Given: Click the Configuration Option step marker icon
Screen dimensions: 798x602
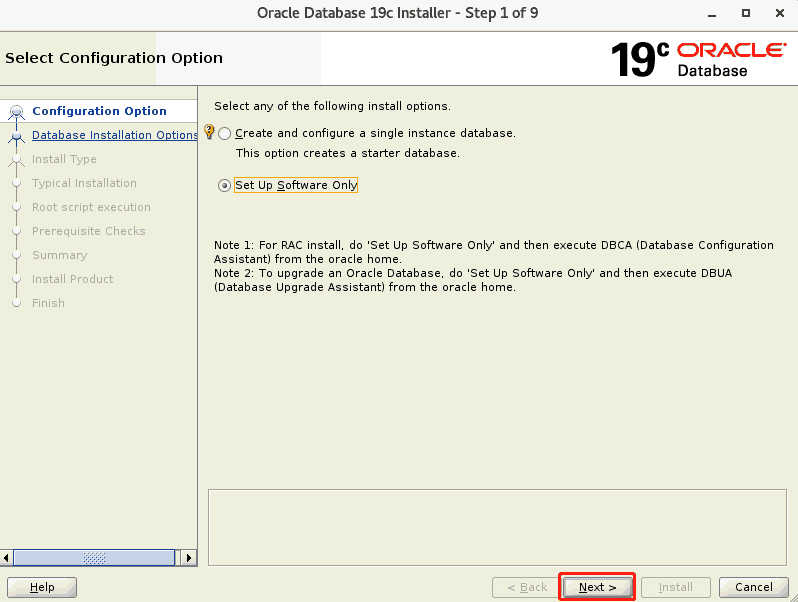Looking at the screenshot, I should [x=16, y=111].
